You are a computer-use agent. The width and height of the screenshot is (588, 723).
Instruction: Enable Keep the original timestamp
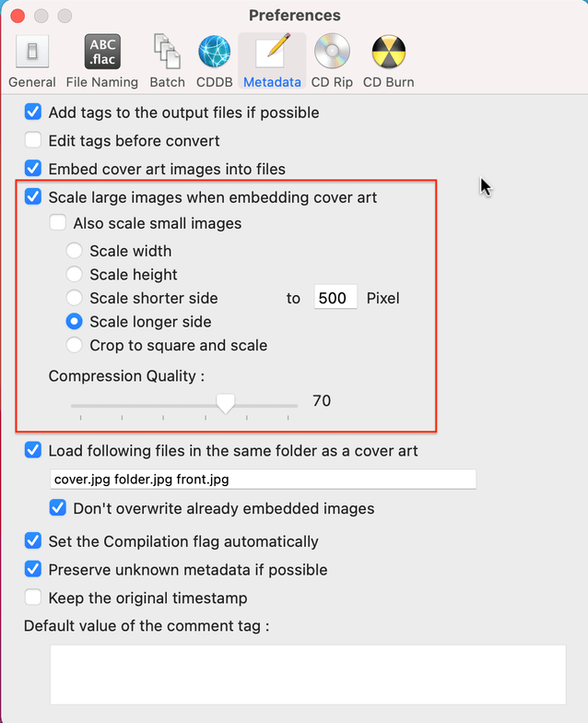click(x=33, y=598)
